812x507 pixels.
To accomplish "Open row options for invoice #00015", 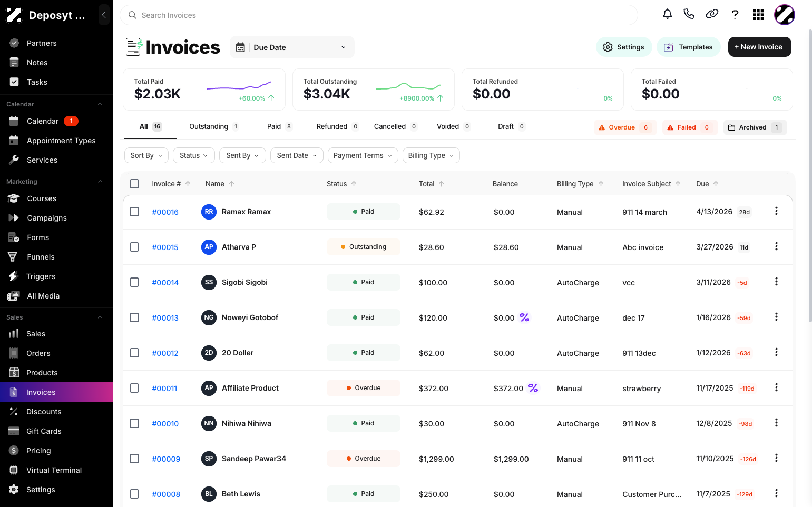I will tap(776, 246).
